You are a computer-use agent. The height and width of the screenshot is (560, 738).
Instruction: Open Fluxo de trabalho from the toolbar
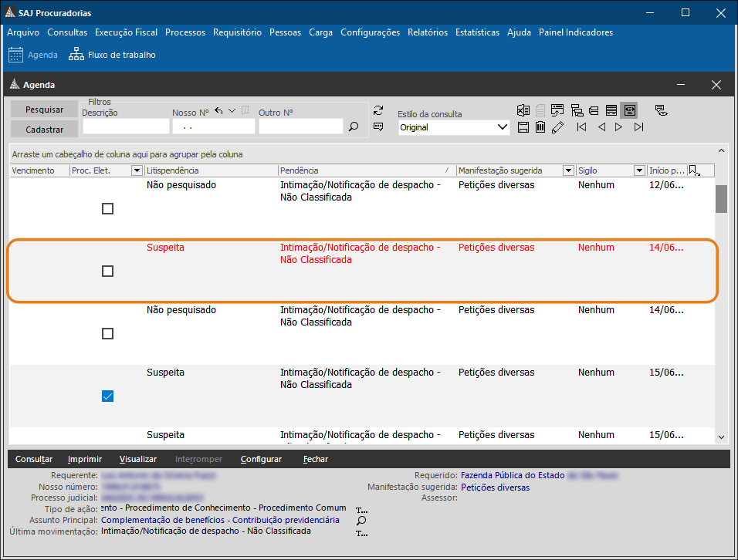coord(113,55)
